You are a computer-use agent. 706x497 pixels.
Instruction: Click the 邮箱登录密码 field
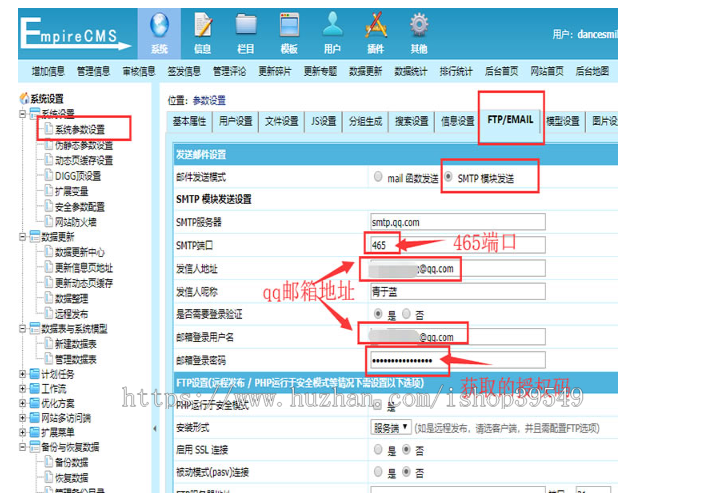pos(458,360)
